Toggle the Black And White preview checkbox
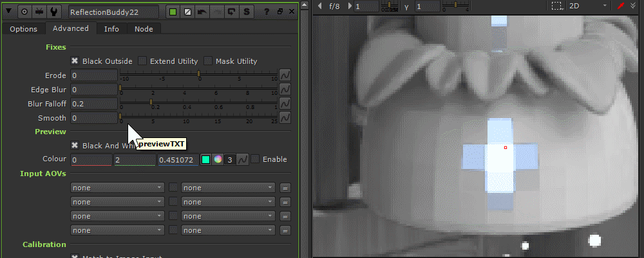This screenshot has height=258, width=644. 75,145
